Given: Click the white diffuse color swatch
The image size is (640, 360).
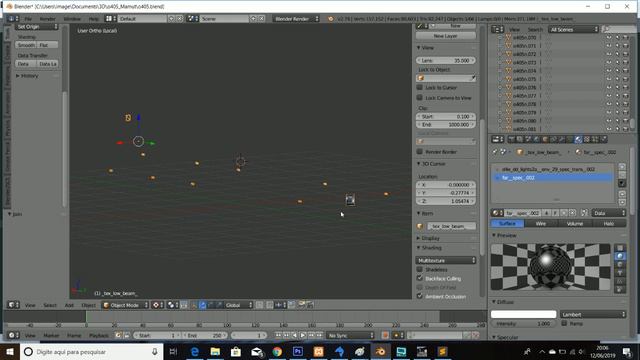Looking at the screenshot, I should coord(523,314).
